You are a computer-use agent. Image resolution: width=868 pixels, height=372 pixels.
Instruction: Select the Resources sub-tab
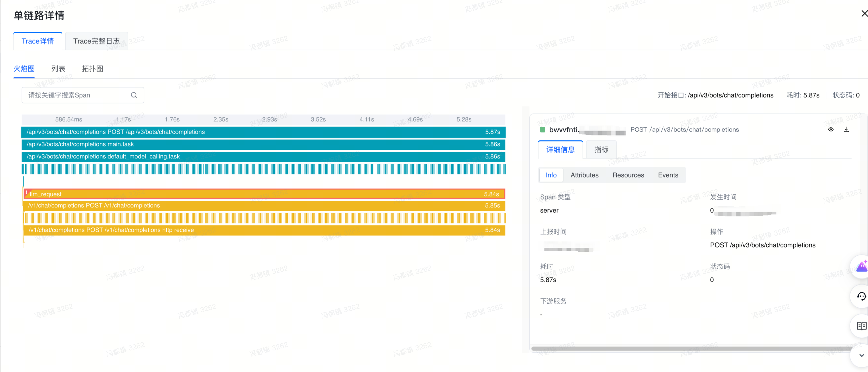pyautogui.click(x=628, y=175)
